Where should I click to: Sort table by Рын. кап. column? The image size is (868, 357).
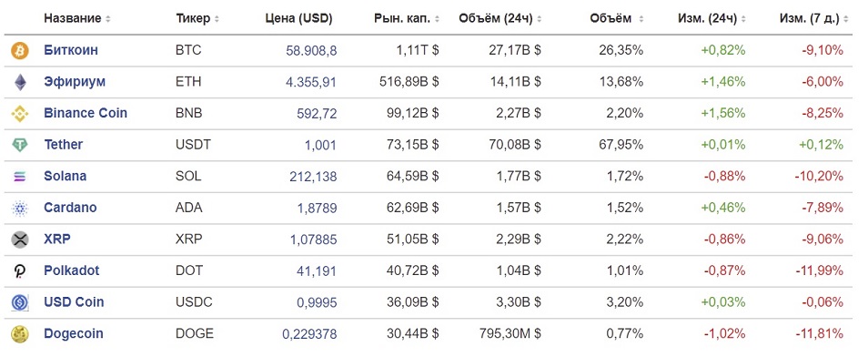click(x=407, y=18)
